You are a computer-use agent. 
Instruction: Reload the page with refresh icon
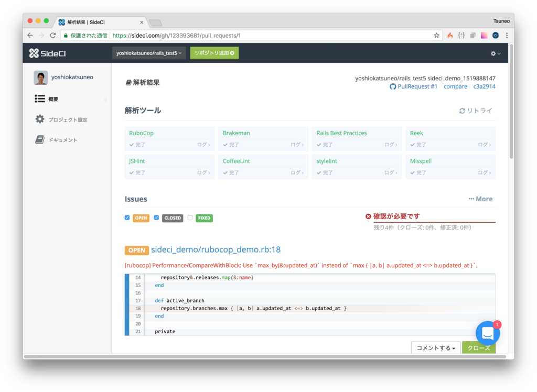pos(53,35)
